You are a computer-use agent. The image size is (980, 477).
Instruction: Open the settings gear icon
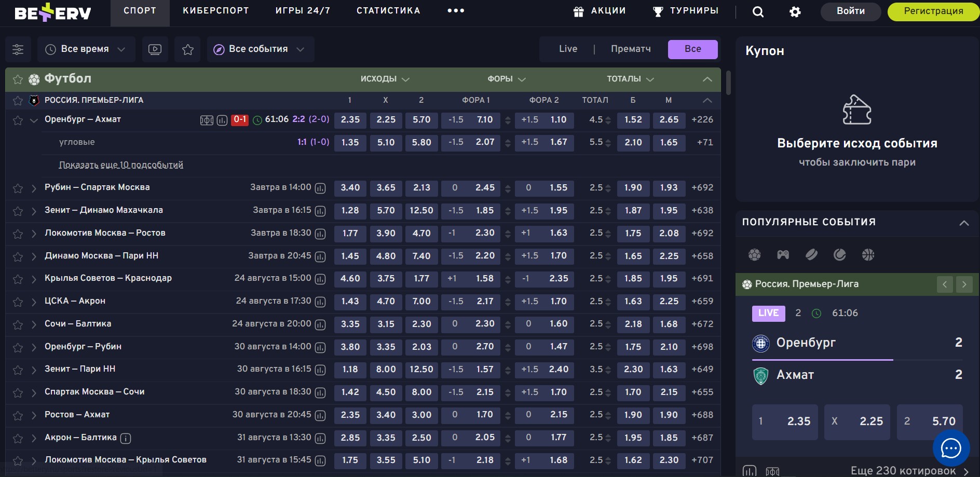pos(795,11)
